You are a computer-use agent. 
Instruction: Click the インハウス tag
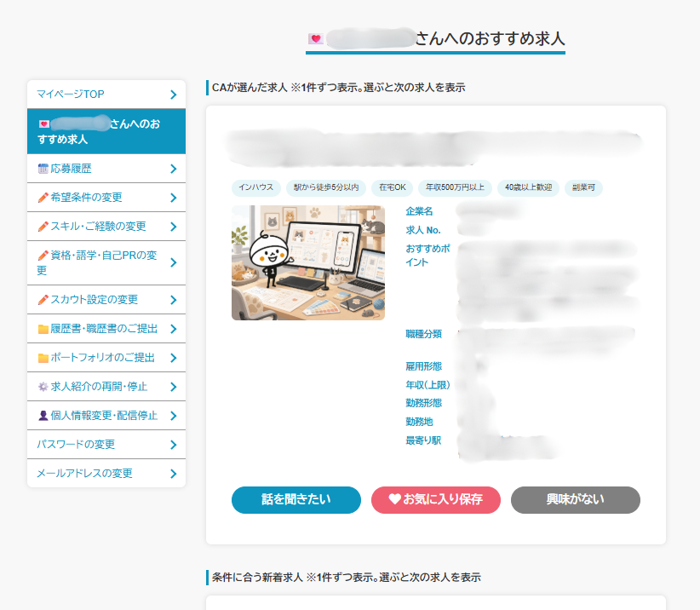pyautogui.click(x=255, y=187)
